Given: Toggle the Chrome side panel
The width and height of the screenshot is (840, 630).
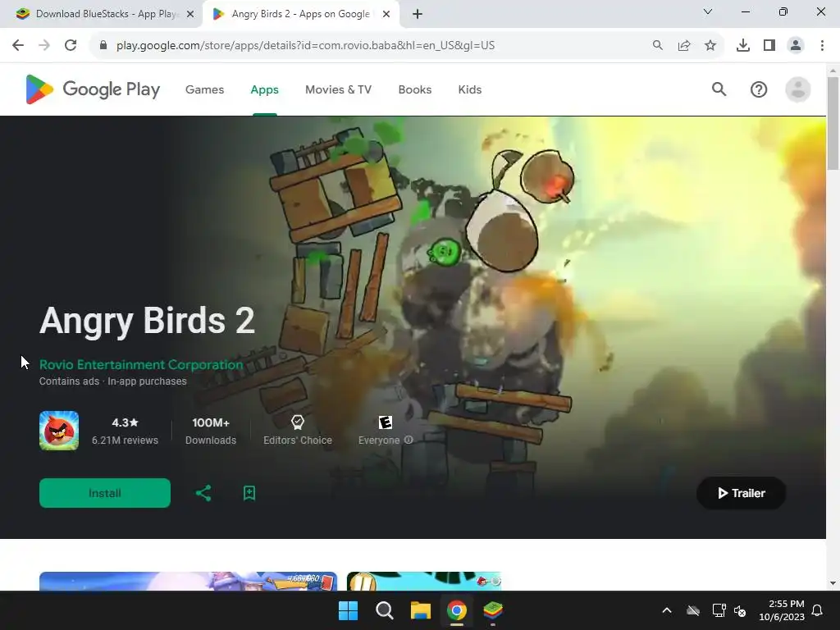Looking at the screenshot, I should tap(769, 46).
